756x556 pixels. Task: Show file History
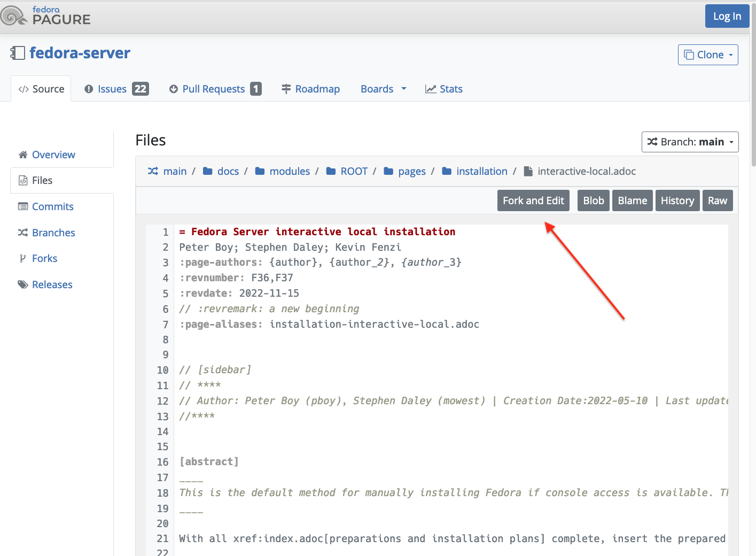pyautogui.click(x=677, y=200)
